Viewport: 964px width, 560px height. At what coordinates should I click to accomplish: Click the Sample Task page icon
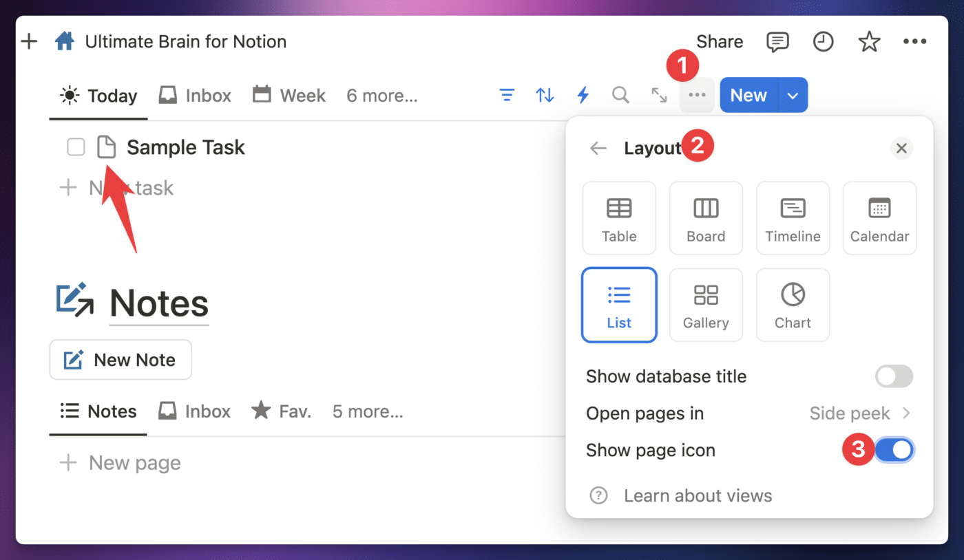point(106,147)
